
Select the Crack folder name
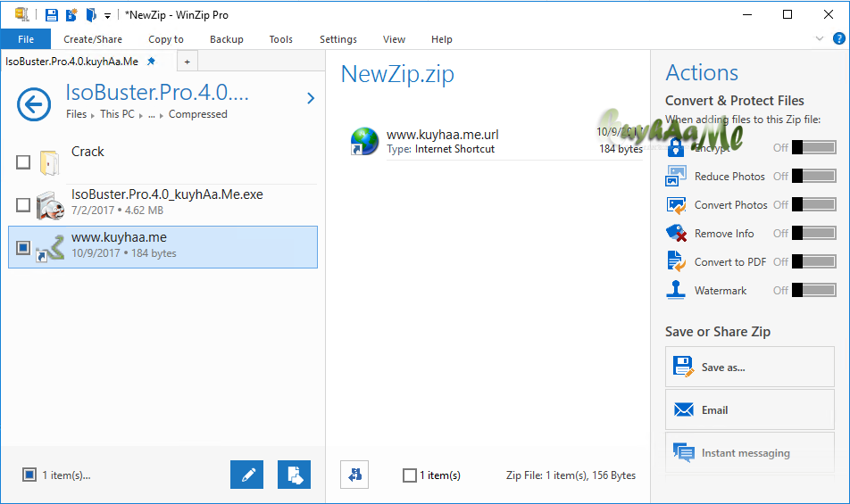[87, 152]
